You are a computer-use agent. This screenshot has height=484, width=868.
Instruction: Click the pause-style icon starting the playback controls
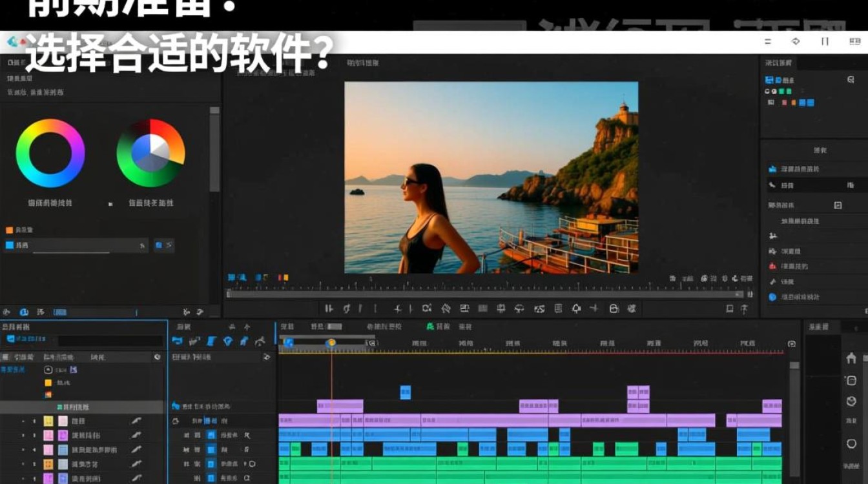click(x=329, y=308)
